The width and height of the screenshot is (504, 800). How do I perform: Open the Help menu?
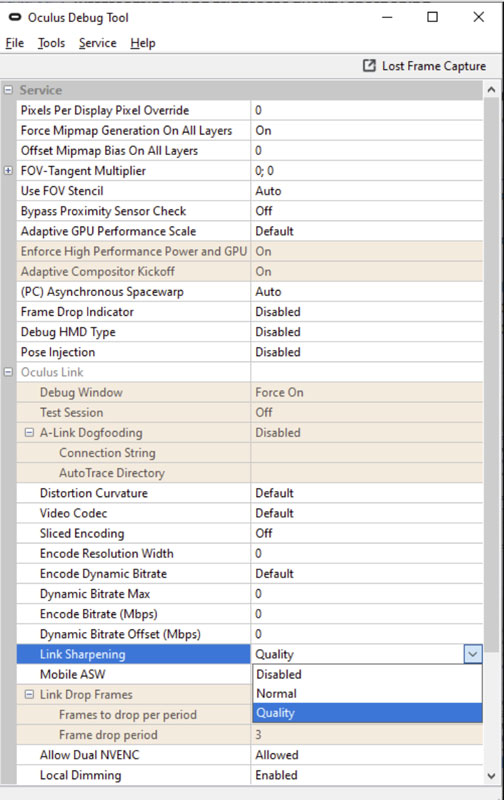(x=142, y=43)
